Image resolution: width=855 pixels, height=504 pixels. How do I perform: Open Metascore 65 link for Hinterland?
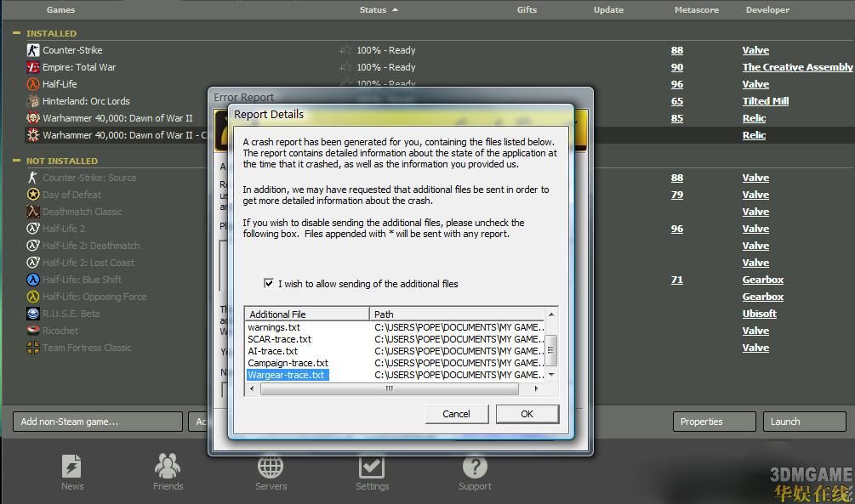(676, 101)
